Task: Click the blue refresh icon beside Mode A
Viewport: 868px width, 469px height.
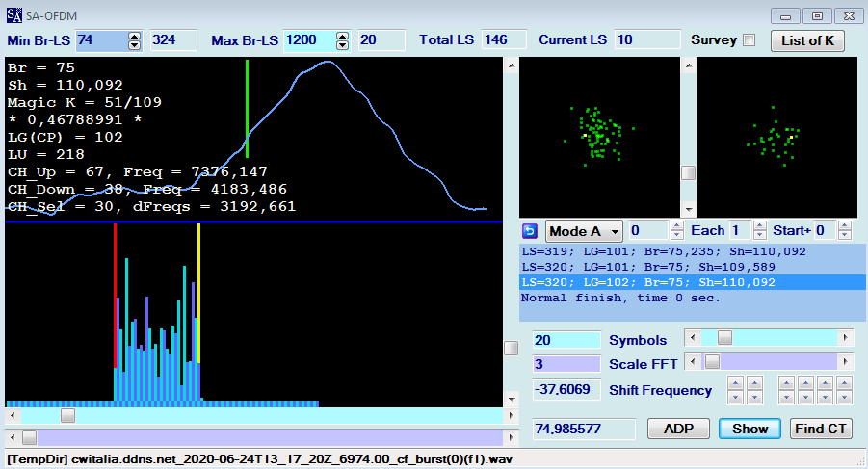Action: pyautogui.click(x=530, y=230)
